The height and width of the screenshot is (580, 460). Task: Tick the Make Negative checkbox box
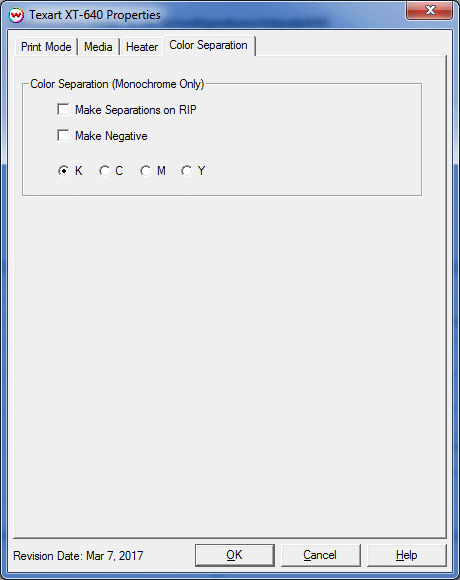point(63,135)
